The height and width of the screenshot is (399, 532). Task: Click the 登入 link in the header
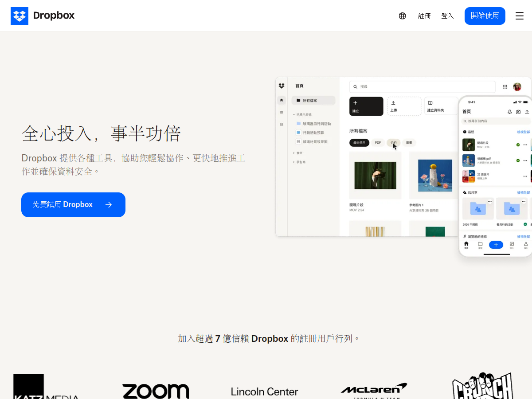pos(448,16)
